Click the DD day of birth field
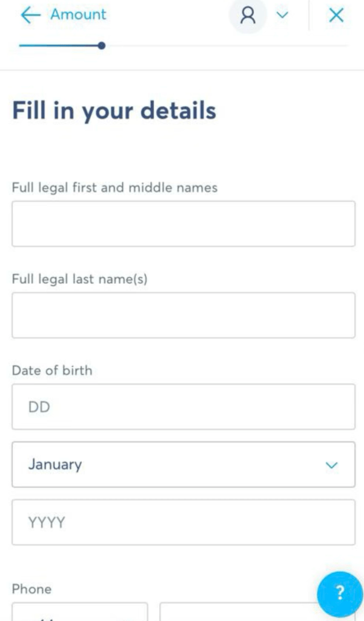The width and height of the screenshot is (364, 621). (x=184, y=407)
